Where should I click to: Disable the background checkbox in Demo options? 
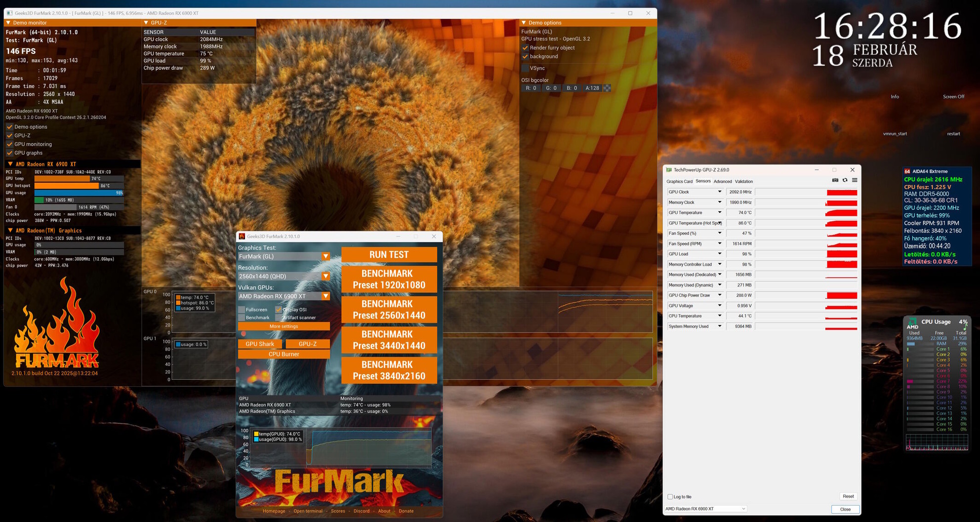525,56
